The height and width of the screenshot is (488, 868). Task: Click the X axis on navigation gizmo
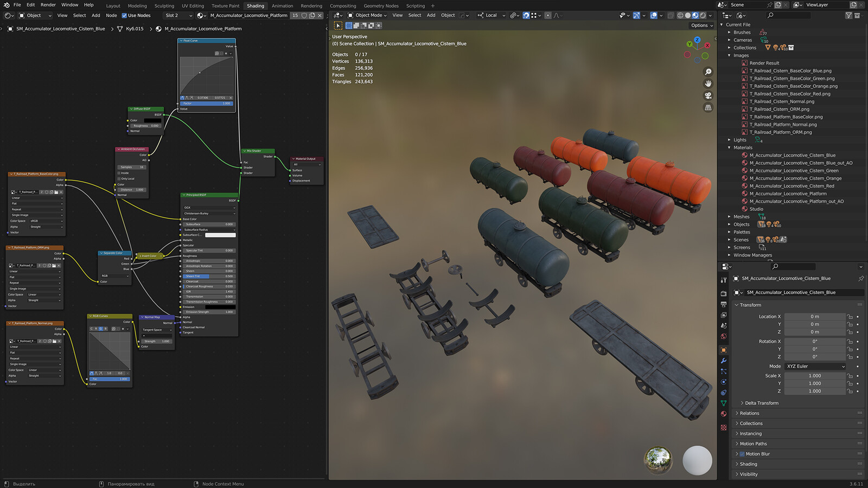click(707, 46)
